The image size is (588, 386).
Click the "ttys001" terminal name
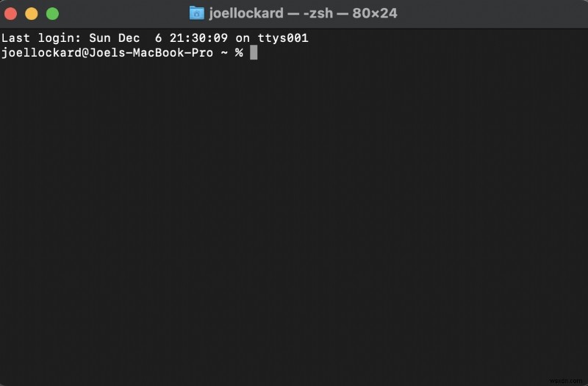click(x=283, y=37)
